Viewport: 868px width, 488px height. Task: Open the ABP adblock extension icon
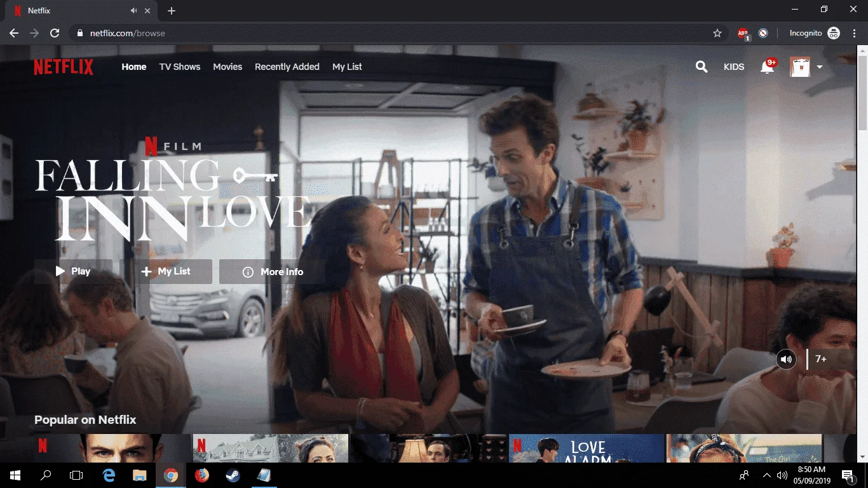click(x=743, y=34)
